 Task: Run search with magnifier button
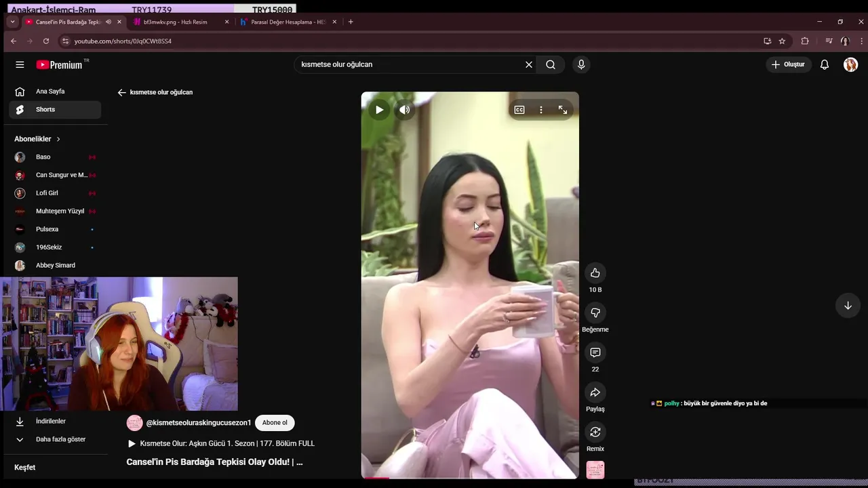(x=551, y=64)
